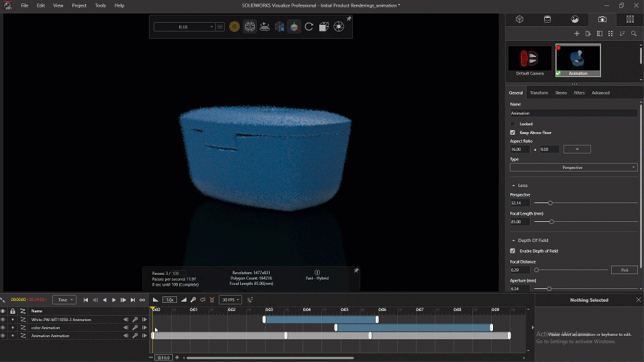
Task: Open the Project menu
Action: (79, 5)
